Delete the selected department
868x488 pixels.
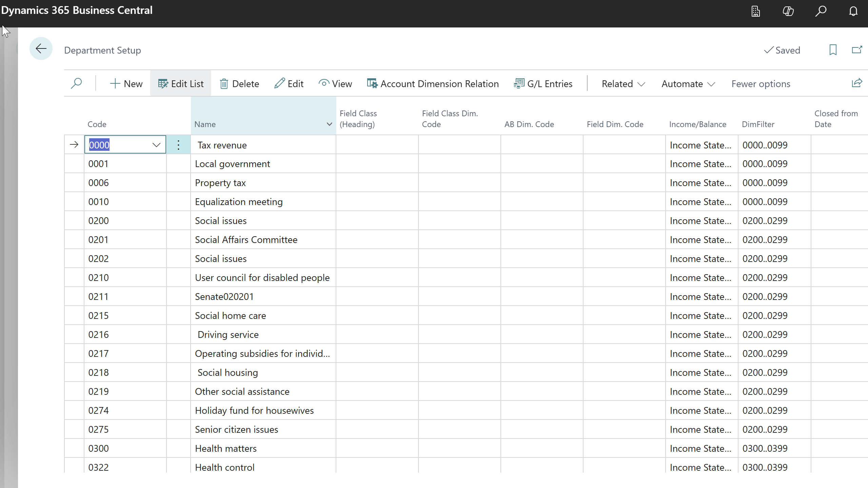239,84
